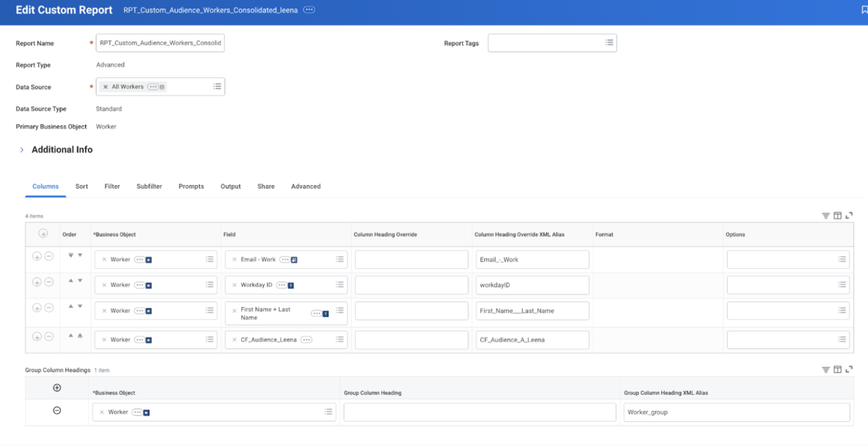This screenshot has height=447, width=868.
Task: Open Options list for Email - Work row
Action: [x=841, y=259]
